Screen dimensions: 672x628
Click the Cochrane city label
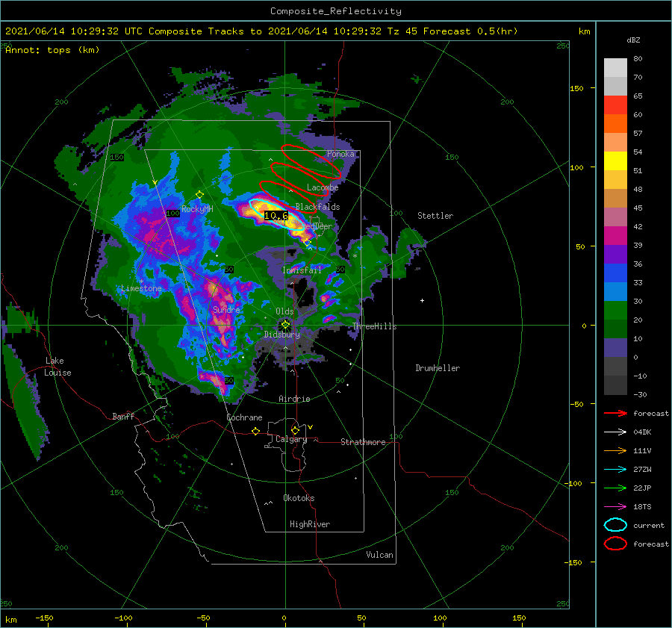pyautogui.click(x=244, y=417)
